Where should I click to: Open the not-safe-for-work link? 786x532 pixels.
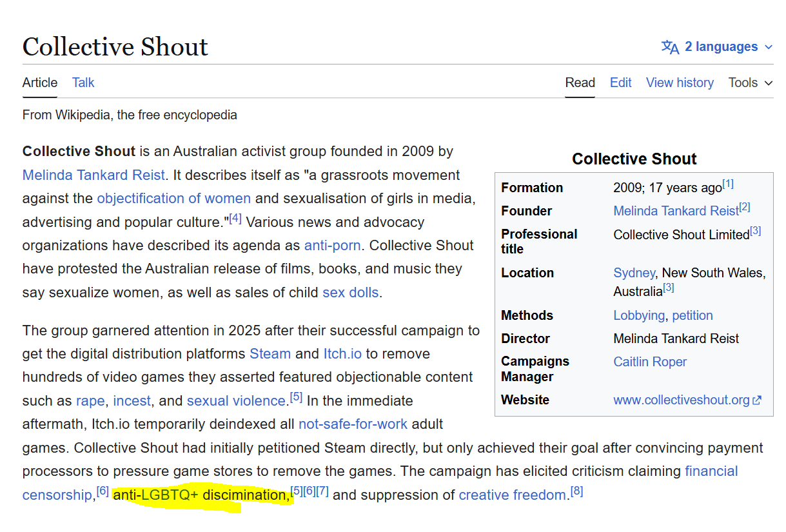click(x=353, y=424)
